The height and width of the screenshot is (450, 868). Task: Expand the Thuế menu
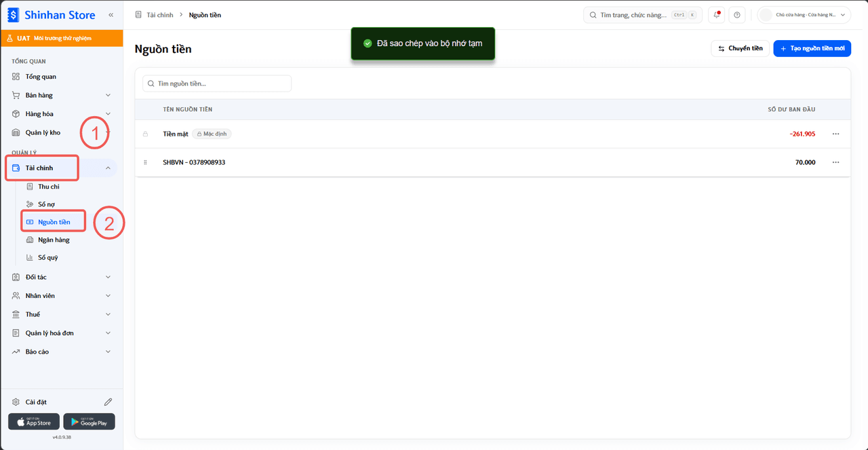tap(62, 314)
